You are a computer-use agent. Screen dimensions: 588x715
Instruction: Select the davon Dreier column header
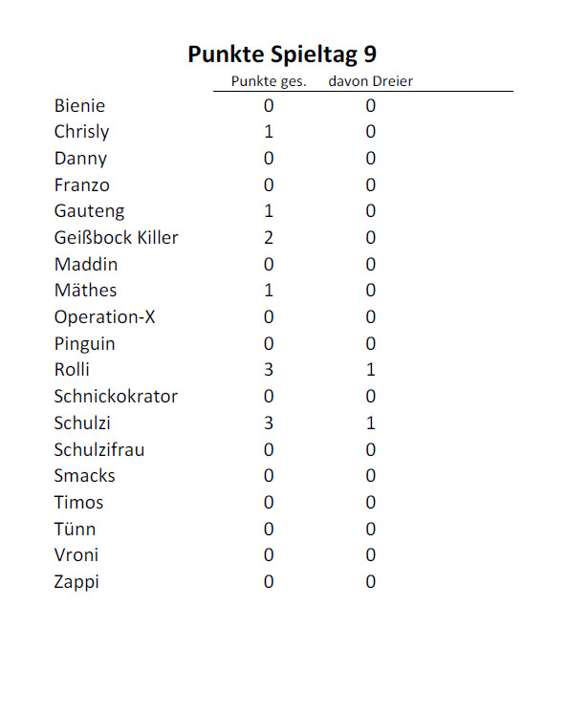point(370,82)
